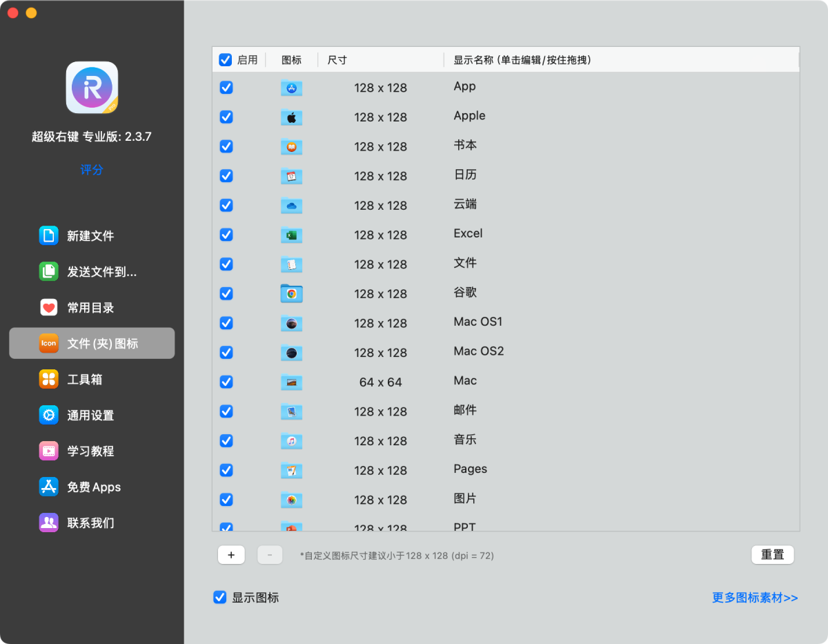This screenshot has height=644, width=828.
Task: Click the display name 图片
Action: point(465,498)
